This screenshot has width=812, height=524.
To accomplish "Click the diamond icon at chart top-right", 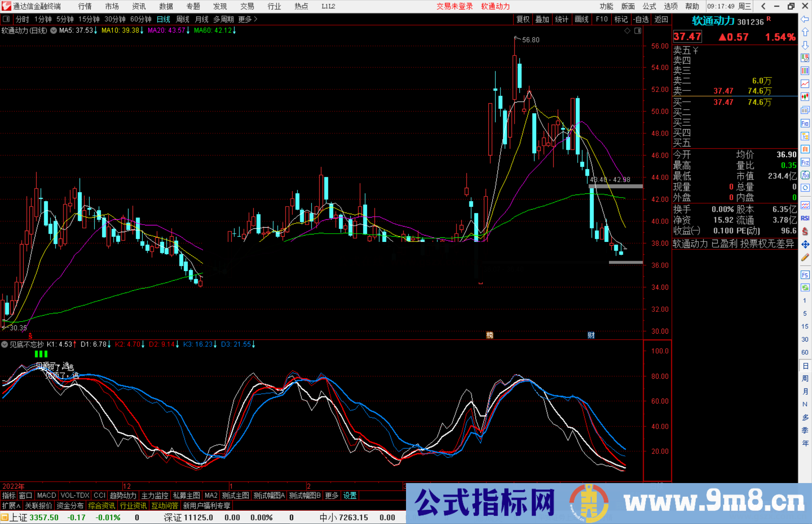I will [x=627, y=31].
